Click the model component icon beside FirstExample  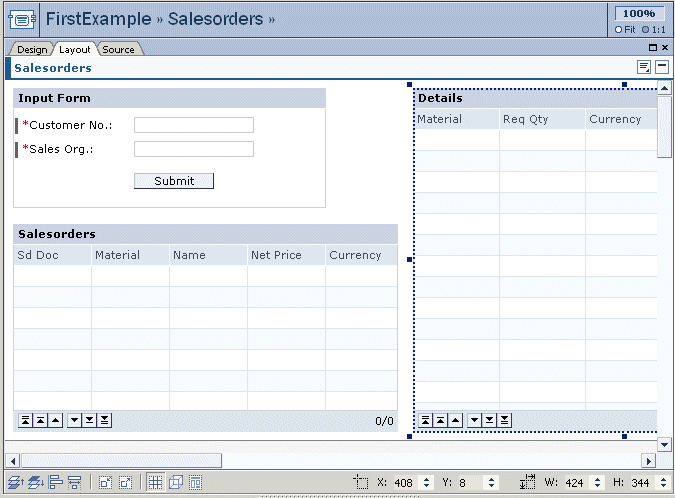[22, 19]
